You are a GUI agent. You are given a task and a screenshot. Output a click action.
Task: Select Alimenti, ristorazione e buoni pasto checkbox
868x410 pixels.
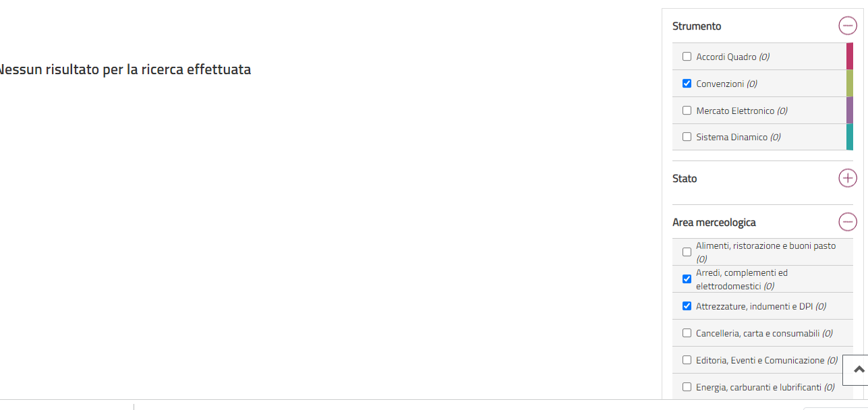click(x=687, y=252)
